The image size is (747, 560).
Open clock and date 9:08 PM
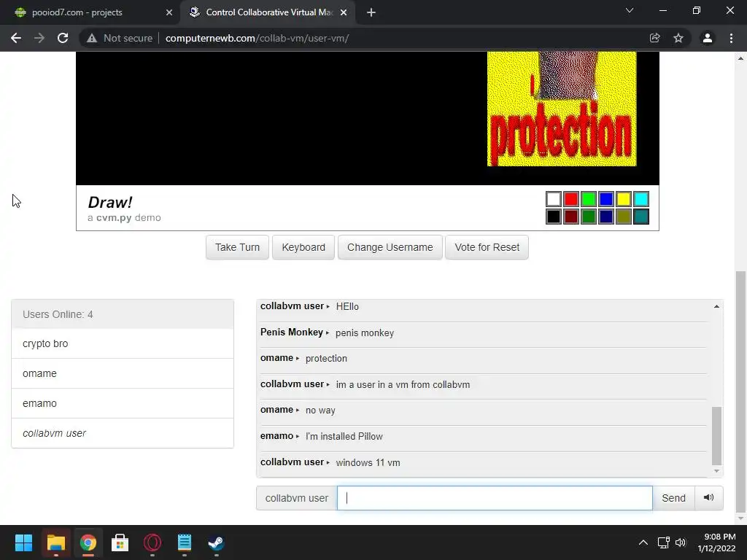point(716,542)
